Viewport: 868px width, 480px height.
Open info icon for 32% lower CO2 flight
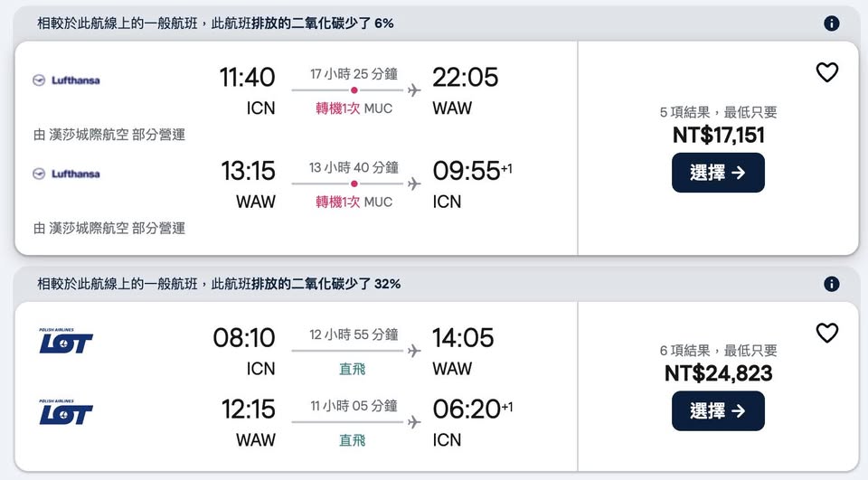pyautogui.click(x=832, y=284)
